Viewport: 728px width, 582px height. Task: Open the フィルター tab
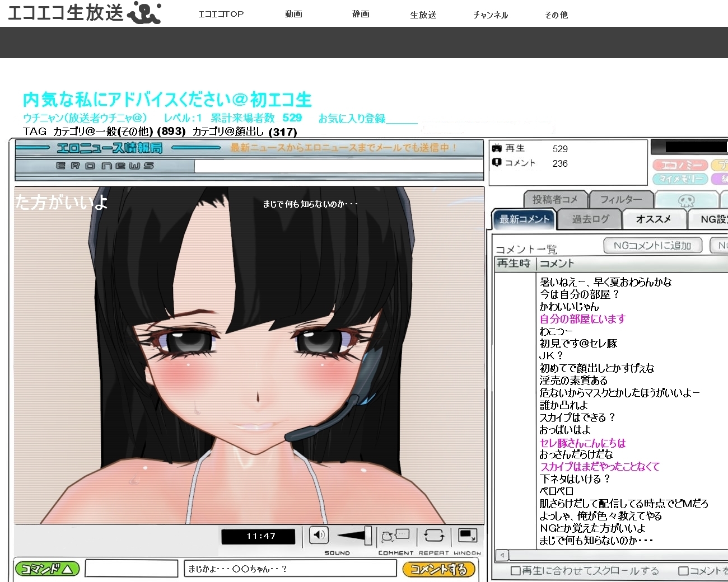pos(621,200)
